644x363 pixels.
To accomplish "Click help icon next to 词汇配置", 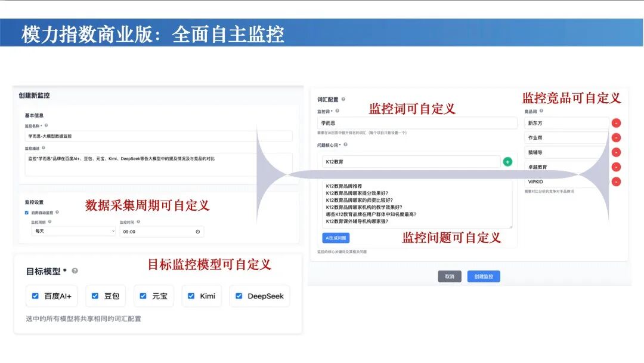I will [343, 99].
